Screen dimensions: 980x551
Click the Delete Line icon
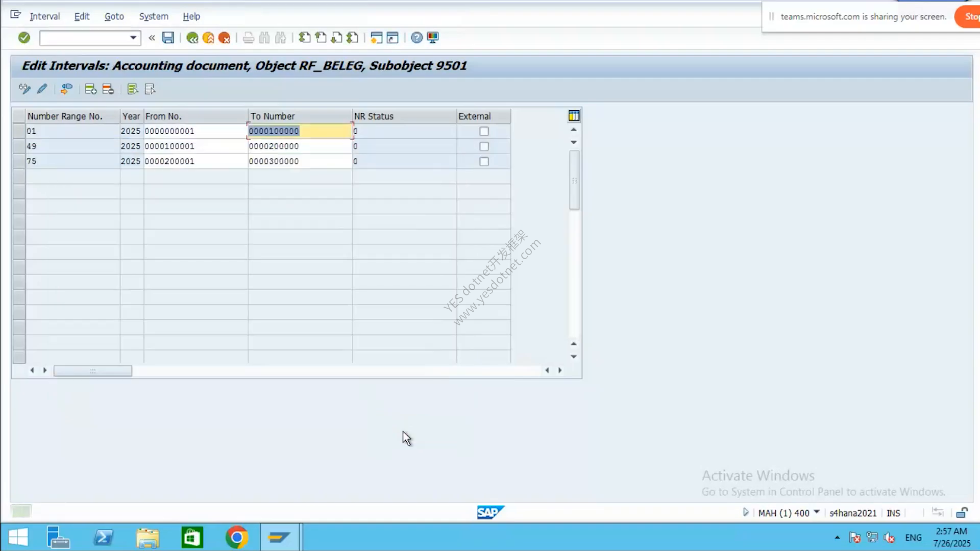click(108, 89)
